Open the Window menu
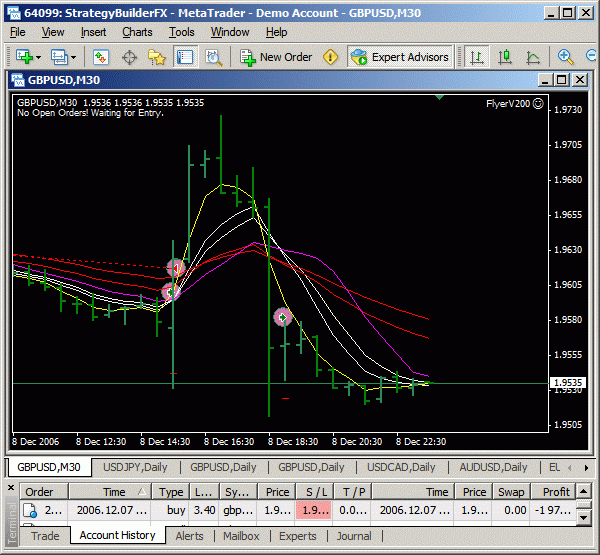Image resolution: width=600 pixels, height=555 pixels. (x=230, y=32)
